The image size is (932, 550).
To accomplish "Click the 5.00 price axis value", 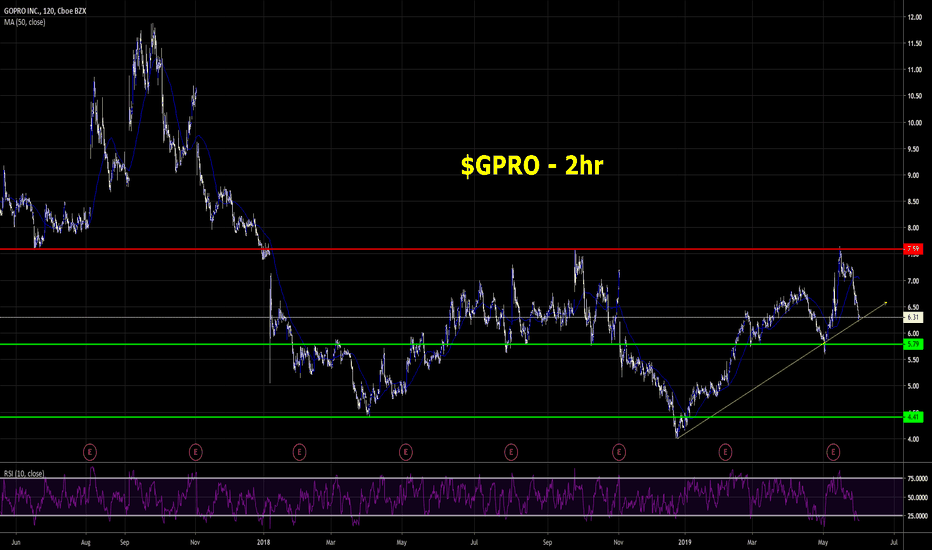I will [x=914, y=386].
